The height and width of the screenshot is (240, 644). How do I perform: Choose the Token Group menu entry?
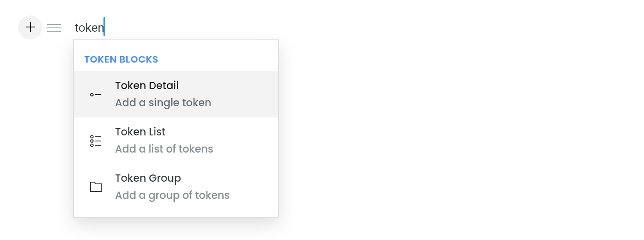pos(176,187)
